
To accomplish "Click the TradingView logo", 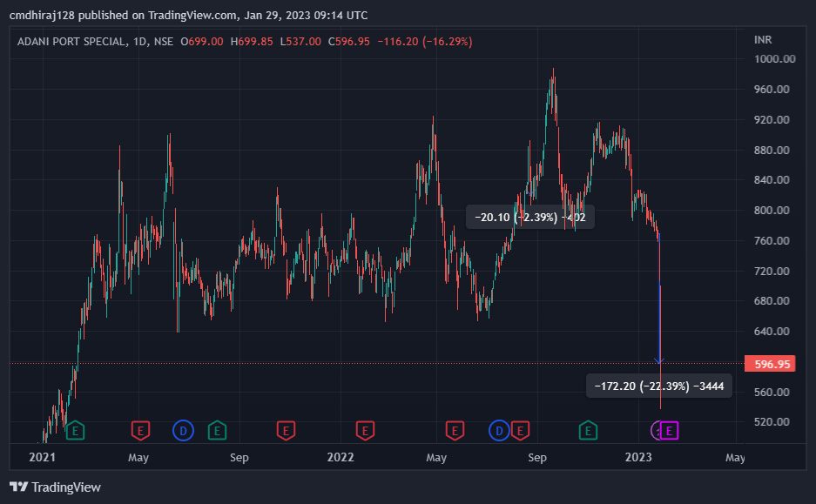I will [x=55, y=487].
